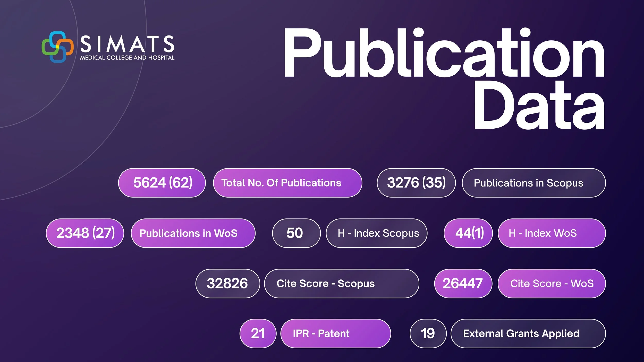
Task: Select the '3276 (35)' value pill
Action: [x=416, y=183]
